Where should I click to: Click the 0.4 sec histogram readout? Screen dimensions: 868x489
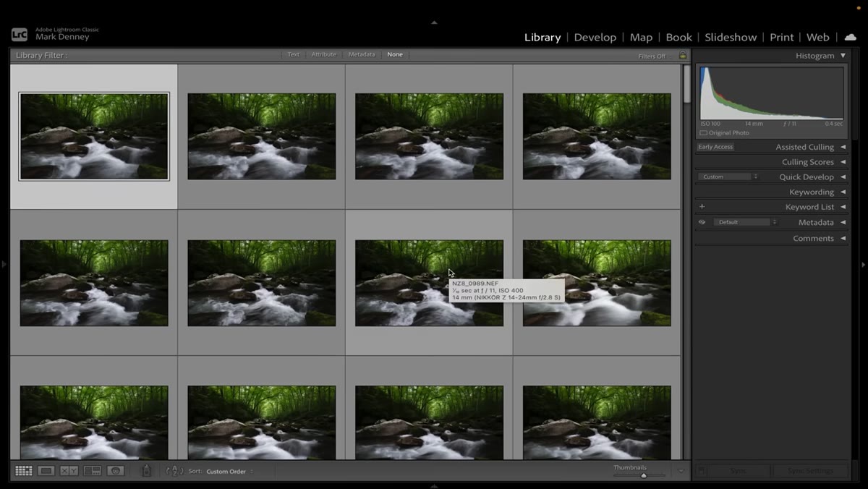833,124
